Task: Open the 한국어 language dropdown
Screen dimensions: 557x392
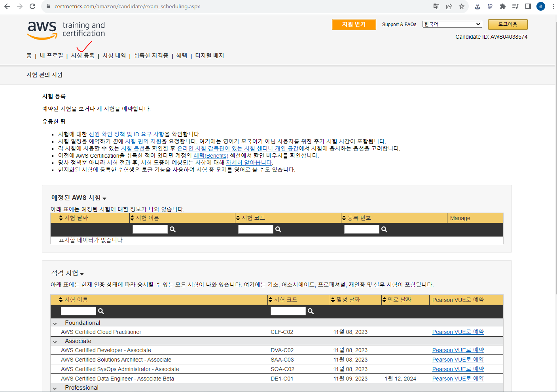Action: pos(452,24)
